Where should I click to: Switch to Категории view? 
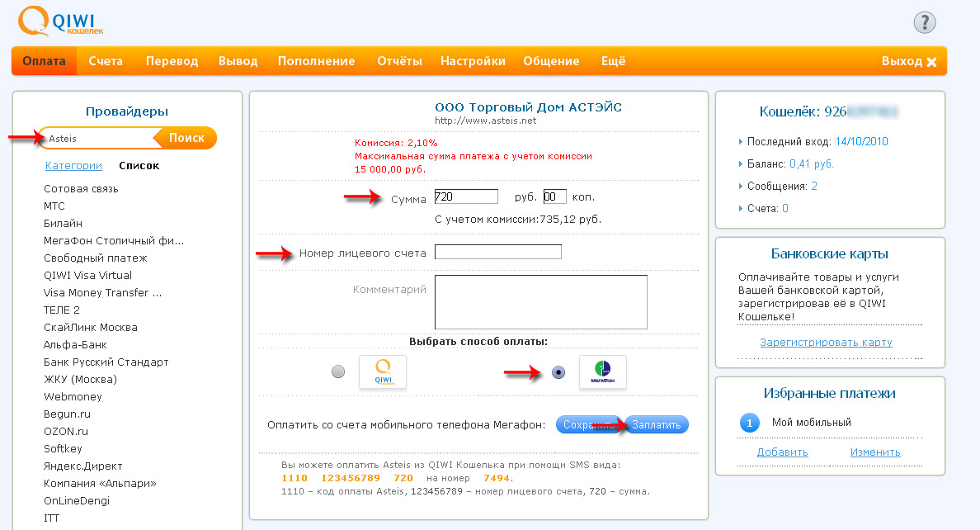point(73,165)
